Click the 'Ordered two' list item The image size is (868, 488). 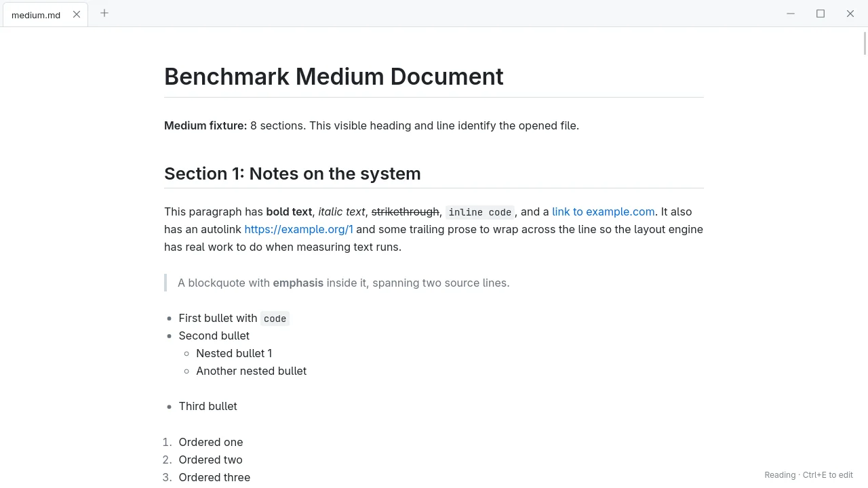click(x=210, y=460)
